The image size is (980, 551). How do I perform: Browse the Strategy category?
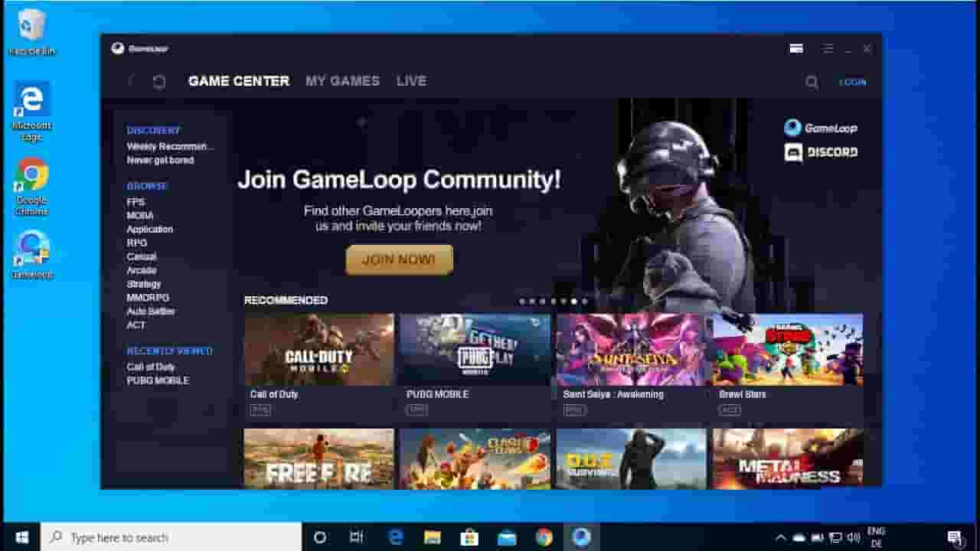click(144, 284)
